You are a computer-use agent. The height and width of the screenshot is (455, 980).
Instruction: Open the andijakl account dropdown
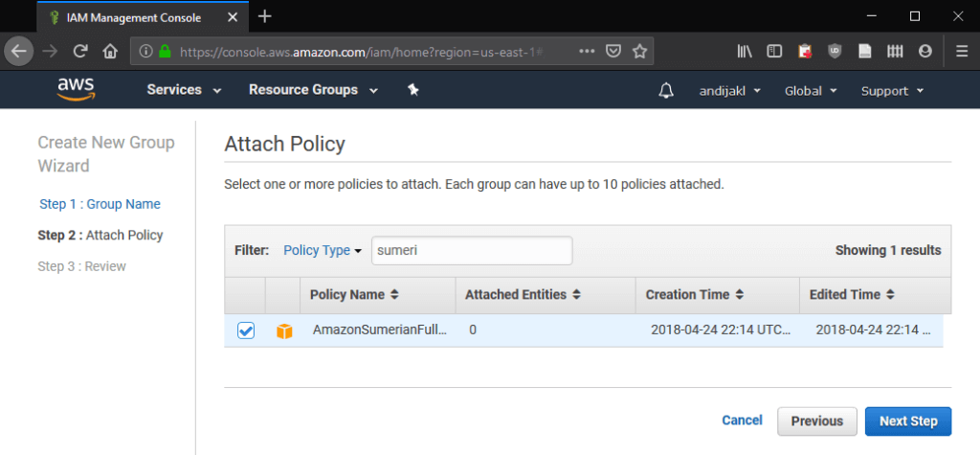coord(729,91)
